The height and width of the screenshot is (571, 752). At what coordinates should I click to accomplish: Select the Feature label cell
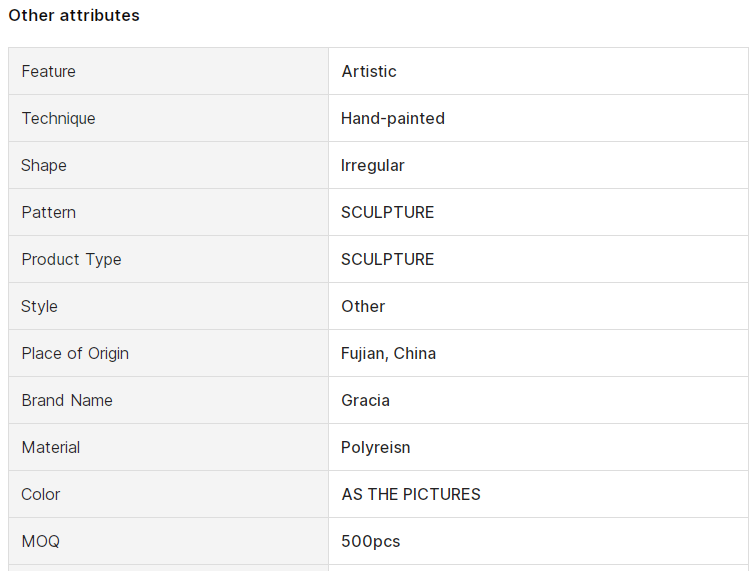coord(168,71)
